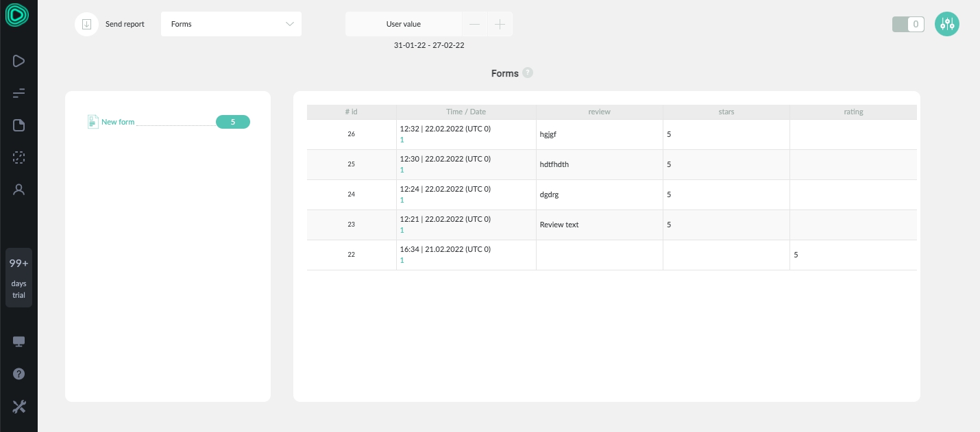The height and width of the screenshot is (432, 980).
Task: Click the green 5 counter beside New form
Action: coord(233,122)
